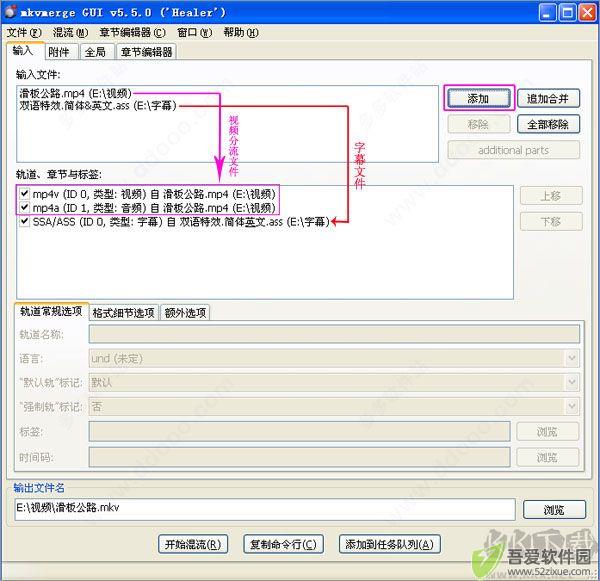
Task: Uncheck the mp4v video track checkbox
Action: pyautogui.click(x=24, y=193)
